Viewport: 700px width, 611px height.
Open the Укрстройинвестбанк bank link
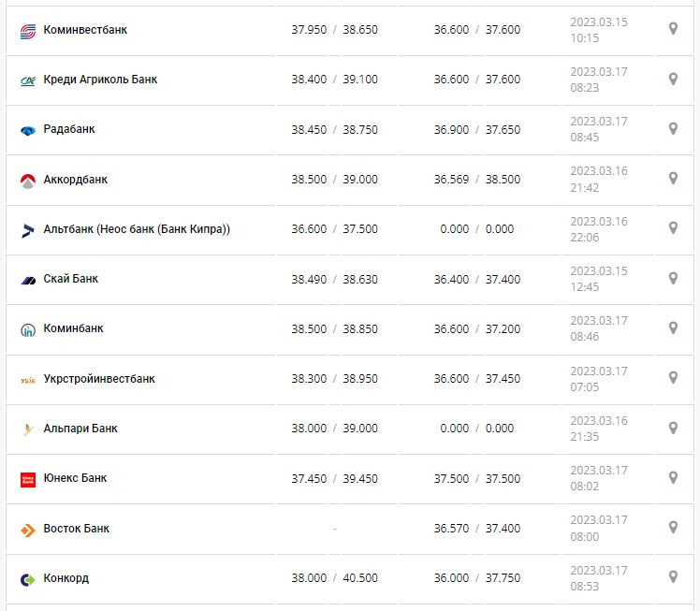99,379
